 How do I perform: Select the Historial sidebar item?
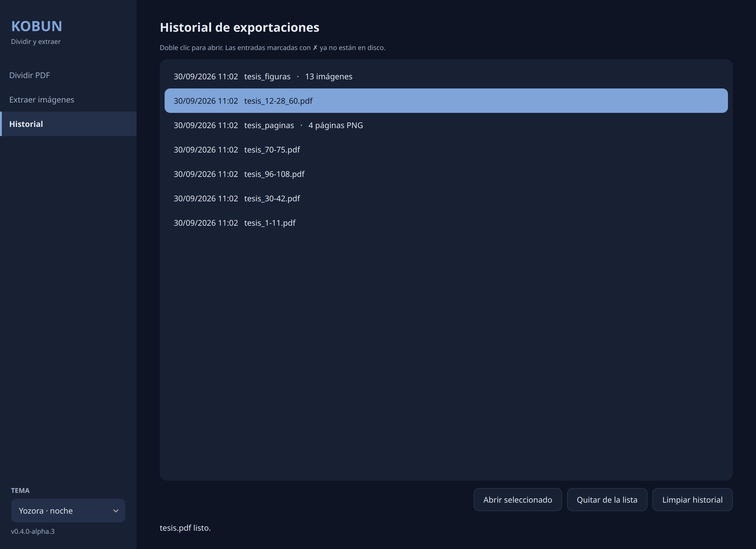68,124
